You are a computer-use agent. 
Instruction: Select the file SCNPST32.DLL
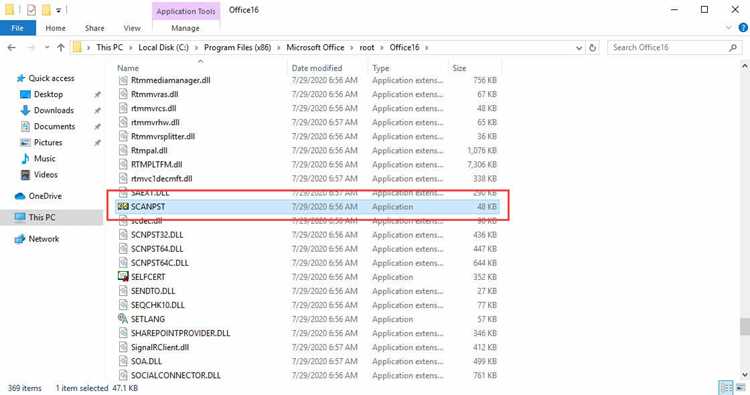157,235
